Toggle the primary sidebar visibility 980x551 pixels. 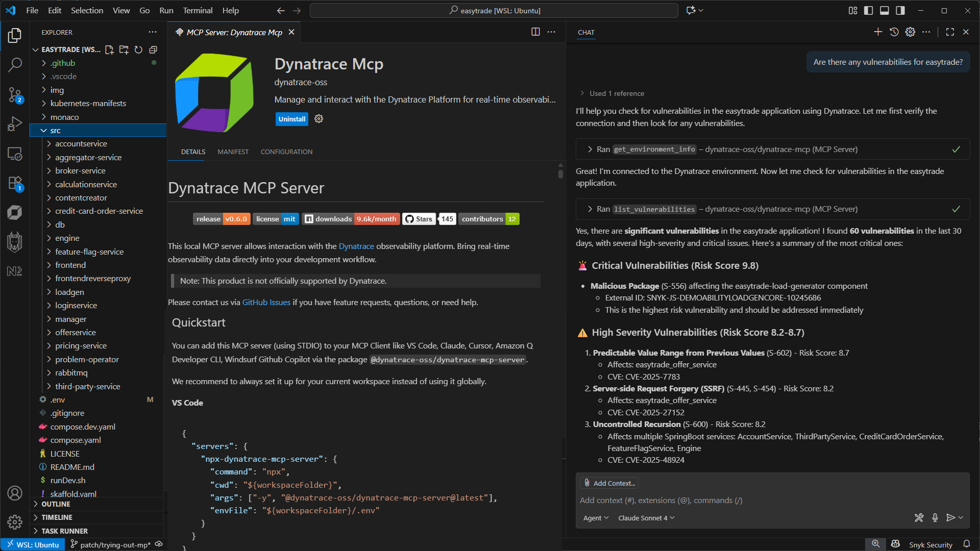pos(868,10)
